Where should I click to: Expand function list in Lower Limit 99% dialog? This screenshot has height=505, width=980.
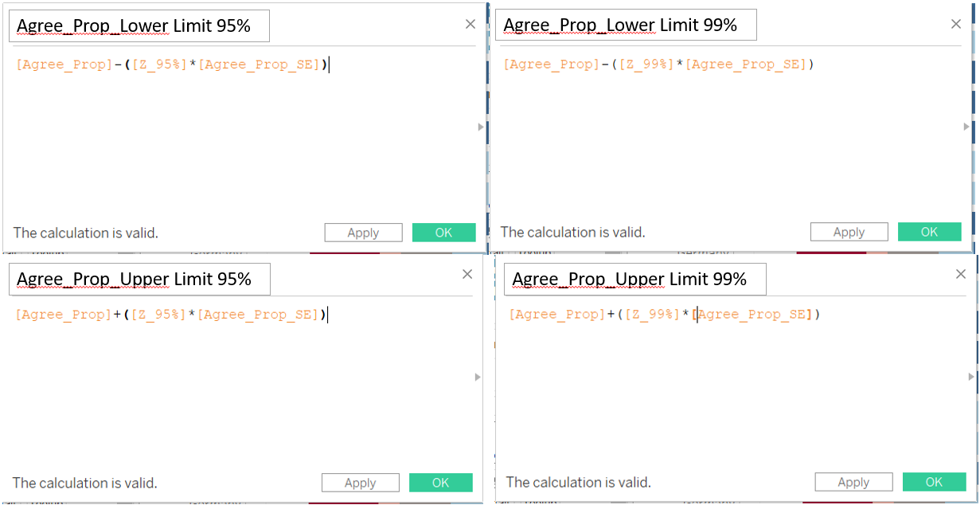pos(966,127)
